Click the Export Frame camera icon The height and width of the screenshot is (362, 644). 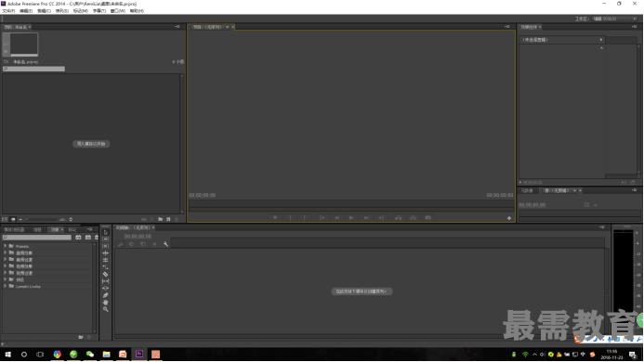pyautogui.click(x=428, y=218)
